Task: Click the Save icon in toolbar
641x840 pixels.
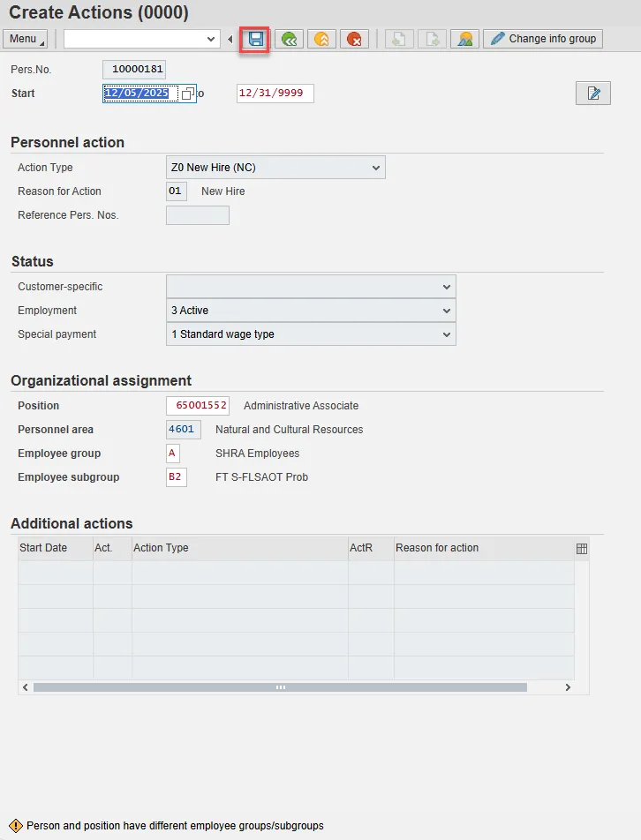Action: coord(256,39)
